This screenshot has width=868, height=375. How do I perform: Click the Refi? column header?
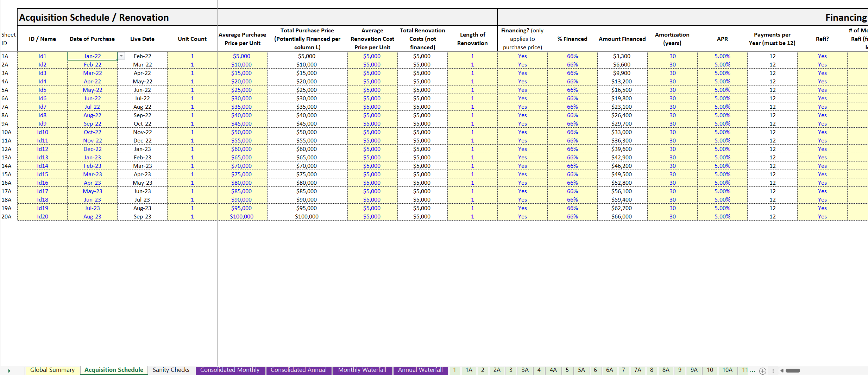coord(822,39)
